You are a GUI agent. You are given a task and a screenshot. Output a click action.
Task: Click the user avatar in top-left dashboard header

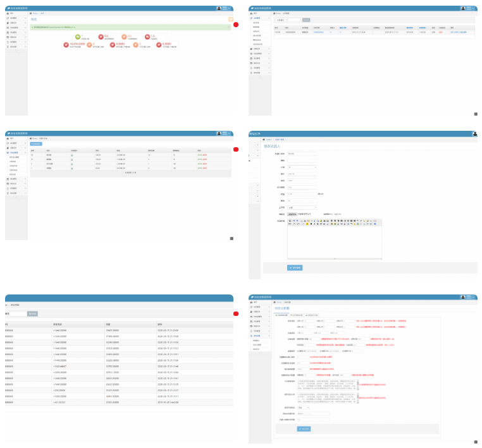coord(219,8)
